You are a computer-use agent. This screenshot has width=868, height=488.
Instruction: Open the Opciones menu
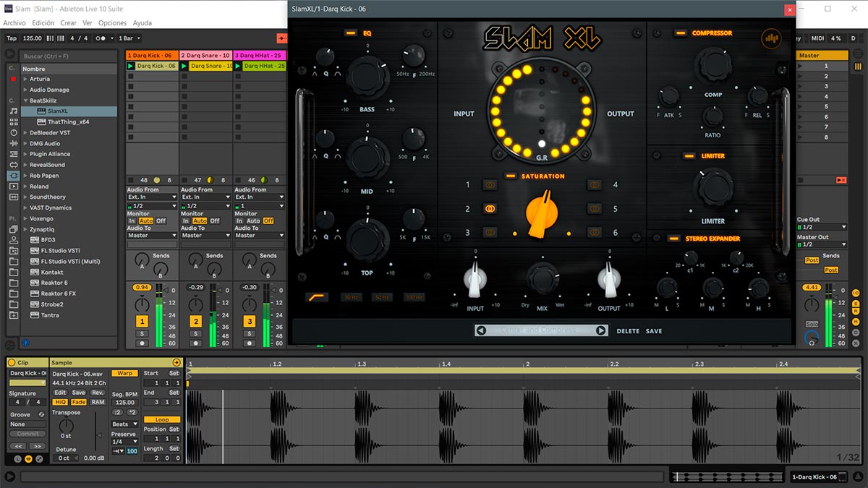coord(113,23)
